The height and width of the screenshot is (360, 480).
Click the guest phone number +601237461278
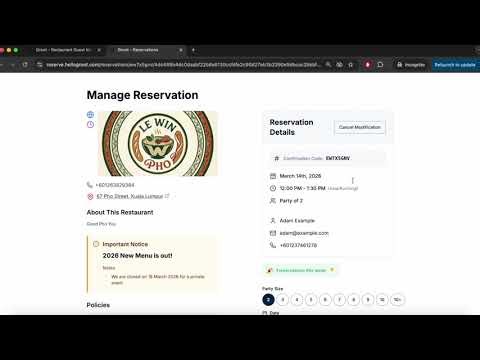click(298, 245)
